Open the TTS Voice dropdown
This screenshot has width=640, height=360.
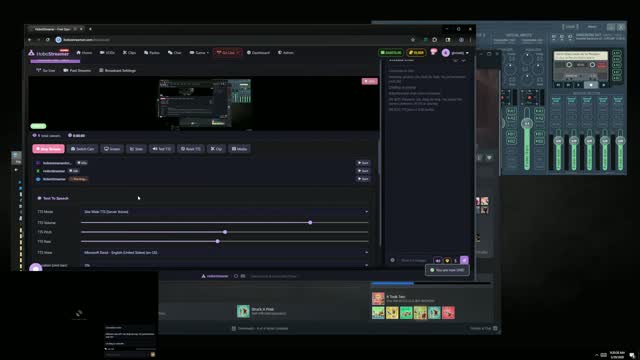[224, 253]
